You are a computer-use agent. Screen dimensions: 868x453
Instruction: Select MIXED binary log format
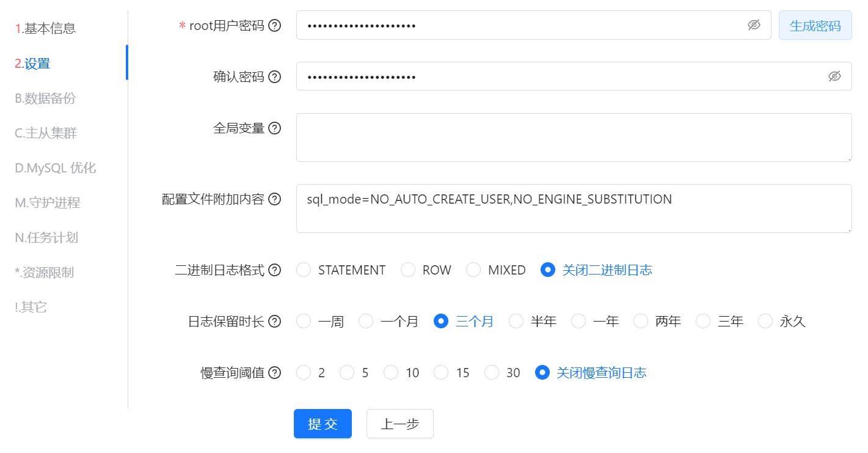[x=473, y=270]
